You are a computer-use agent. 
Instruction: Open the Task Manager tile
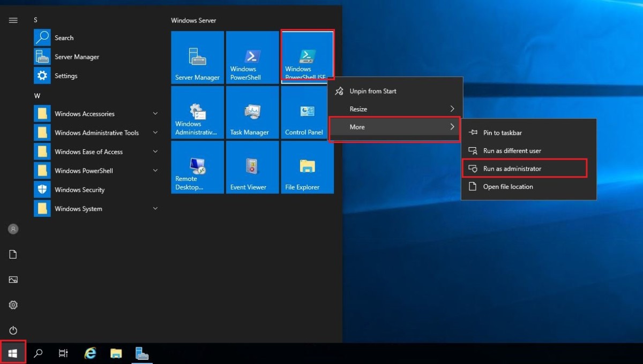click(252, 112)
